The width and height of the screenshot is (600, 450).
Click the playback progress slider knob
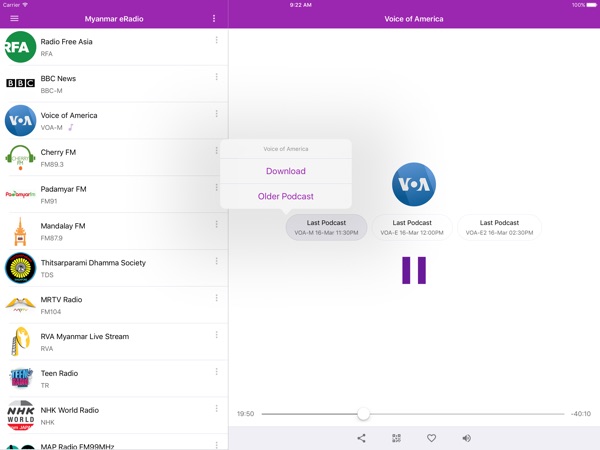363,414
